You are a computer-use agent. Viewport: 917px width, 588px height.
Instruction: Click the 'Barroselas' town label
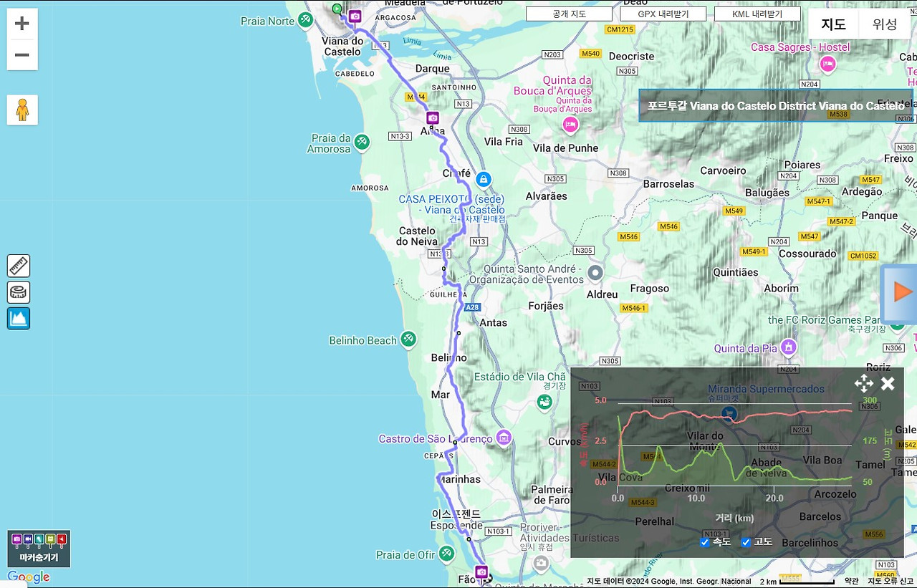point(668,183)
